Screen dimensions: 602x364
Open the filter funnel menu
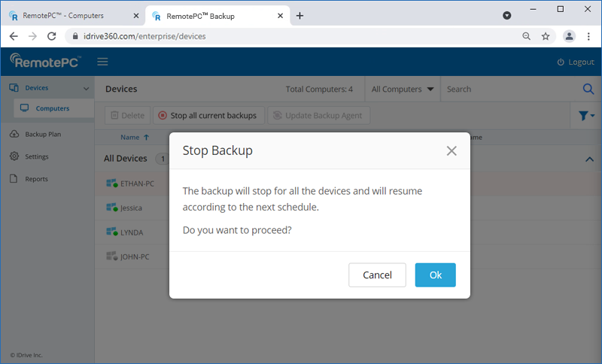[x=586, y=116]
